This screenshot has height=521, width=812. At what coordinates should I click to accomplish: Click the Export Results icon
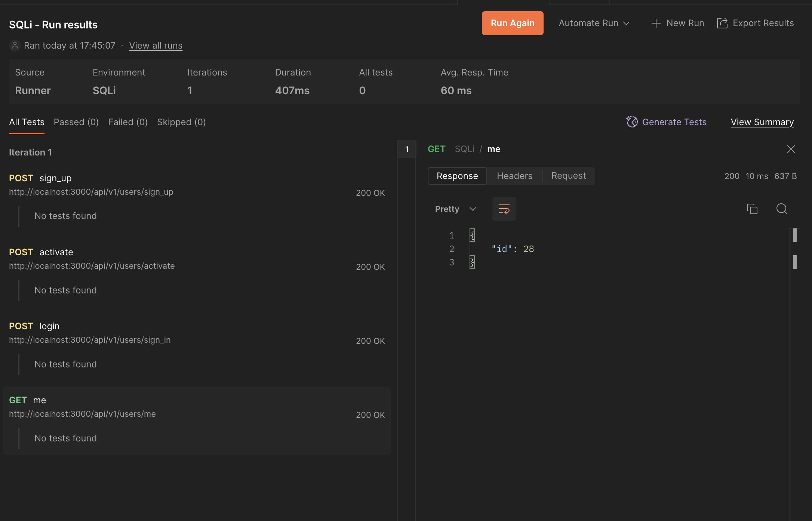tap(722, 23)
